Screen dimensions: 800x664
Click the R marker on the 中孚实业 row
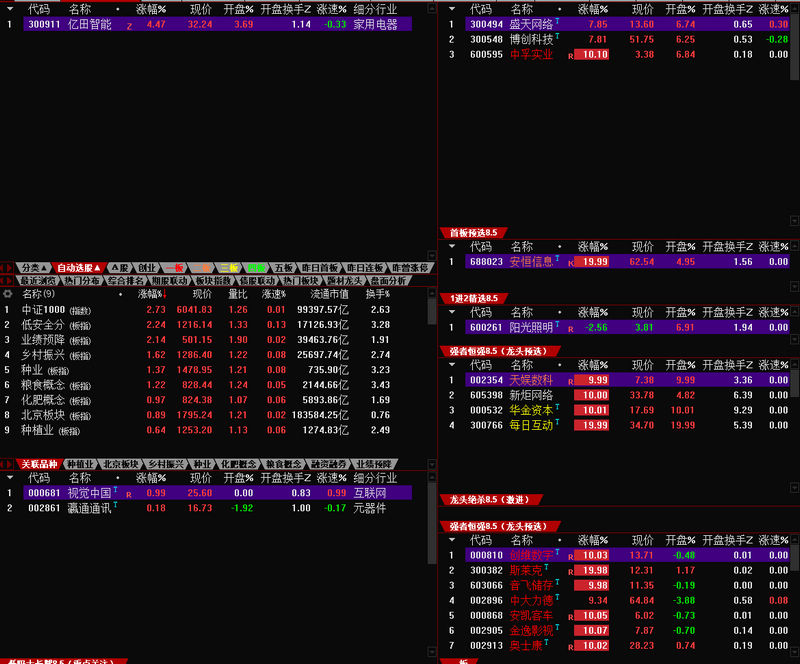(570, 56)
